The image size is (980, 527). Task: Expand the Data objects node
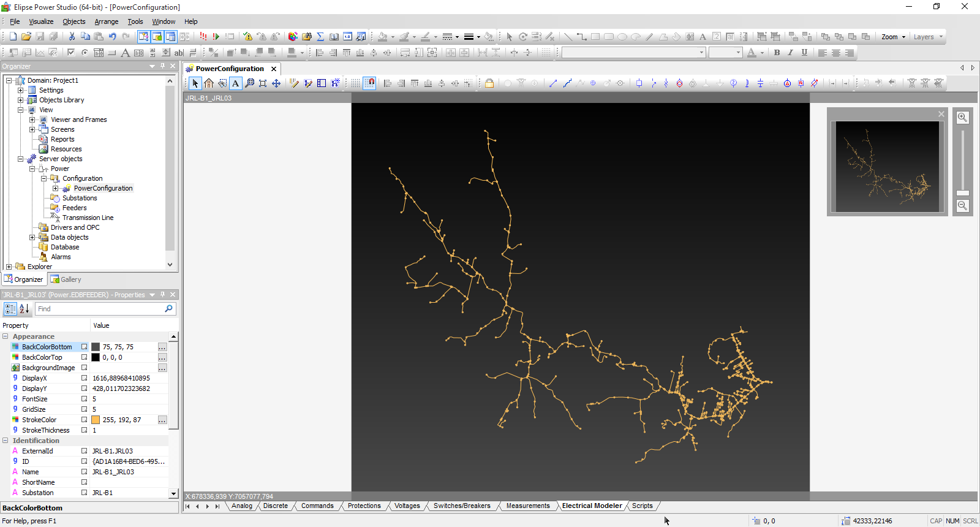coord(32,237)
